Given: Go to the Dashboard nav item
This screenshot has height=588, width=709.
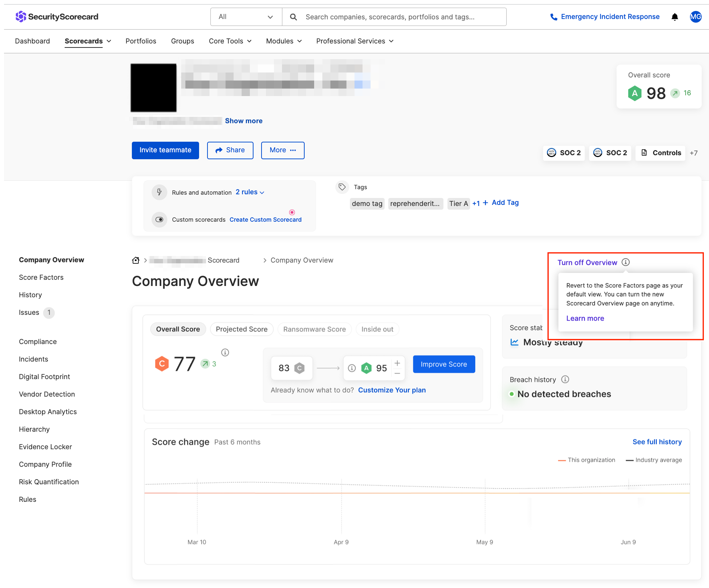Looking at the screenshot, I should [x=33, y=41].
